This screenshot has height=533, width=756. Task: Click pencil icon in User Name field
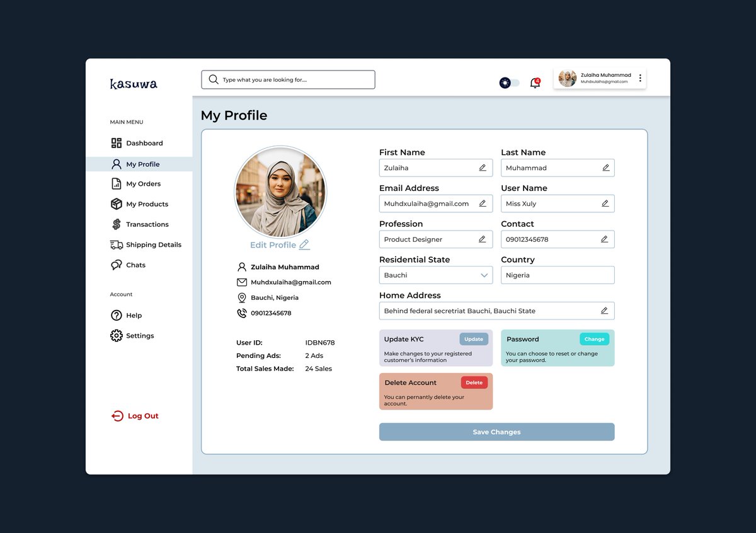605,203
